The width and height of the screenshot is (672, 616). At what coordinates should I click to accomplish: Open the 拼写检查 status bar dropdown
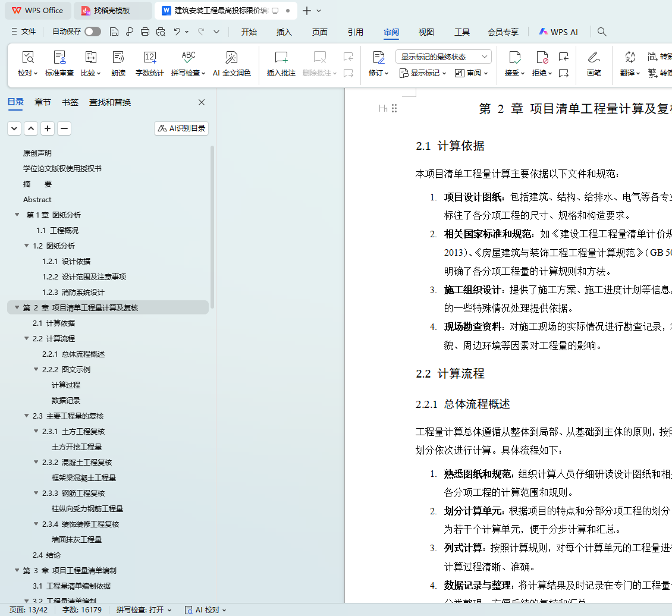pyautogui.click(x=144, y=610)
